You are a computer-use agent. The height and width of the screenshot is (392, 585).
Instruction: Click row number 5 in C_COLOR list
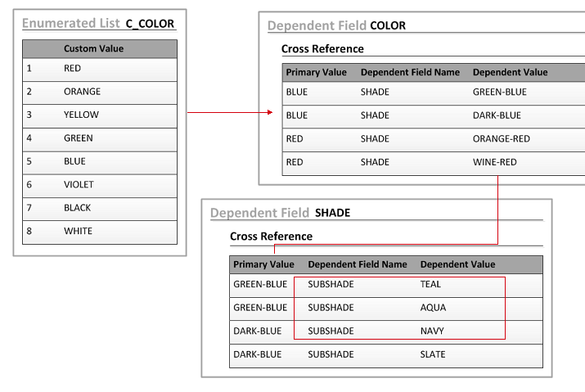(29, 161)
